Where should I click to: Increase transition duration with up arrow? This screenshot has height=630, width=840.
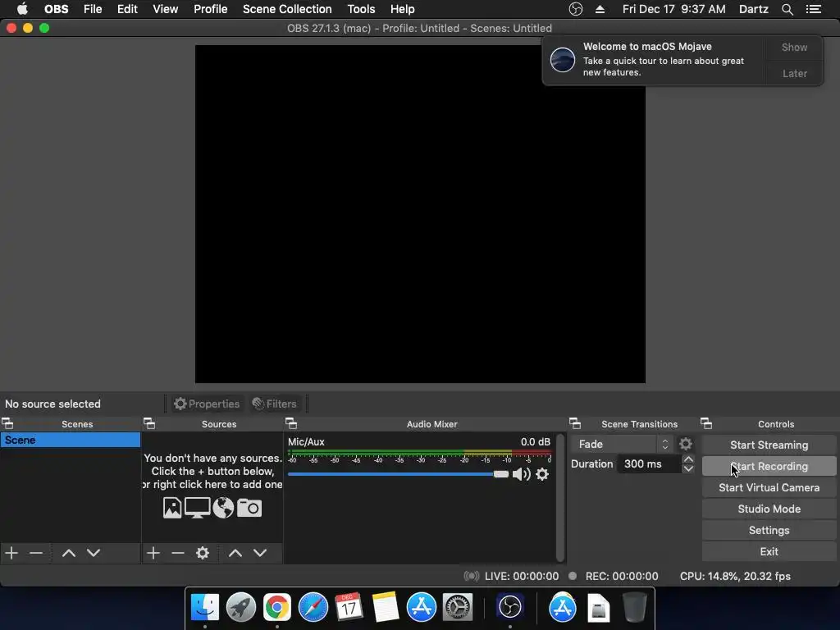(x=688, y=459)
